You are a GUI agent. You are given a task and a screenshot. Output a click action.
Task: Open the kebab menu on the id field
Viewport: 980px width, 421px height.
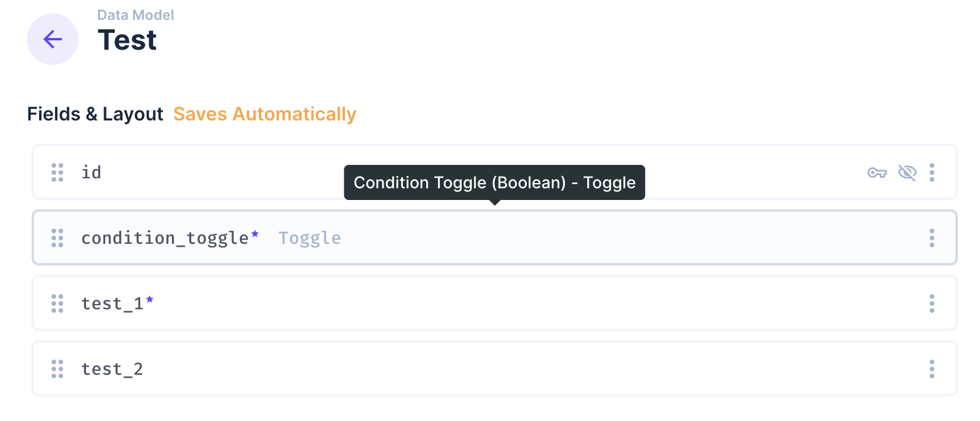(932, 172)
